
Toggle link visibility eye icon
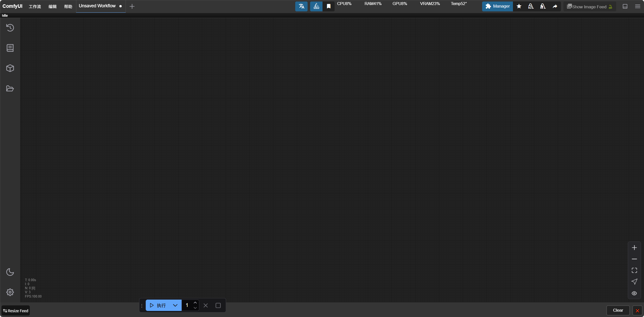[634, 293]
